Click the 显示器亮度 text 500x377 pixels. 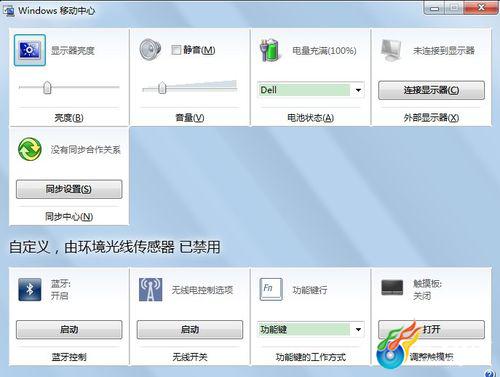(x=73, y=51)
